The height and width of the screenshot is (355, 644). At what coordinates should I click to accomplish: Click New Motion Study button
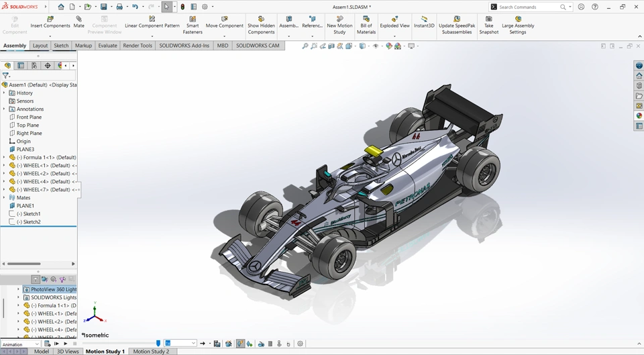pyautogui.click(x=339, y=26)
